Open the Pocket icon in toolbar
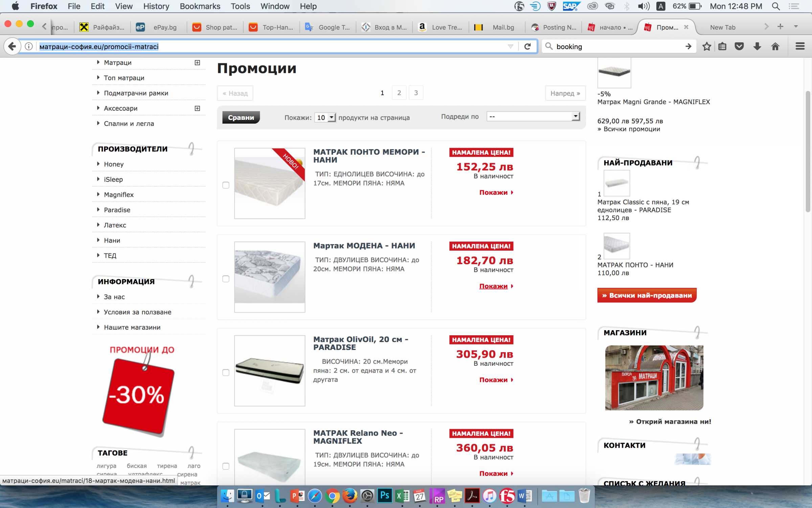 [739, 46]
